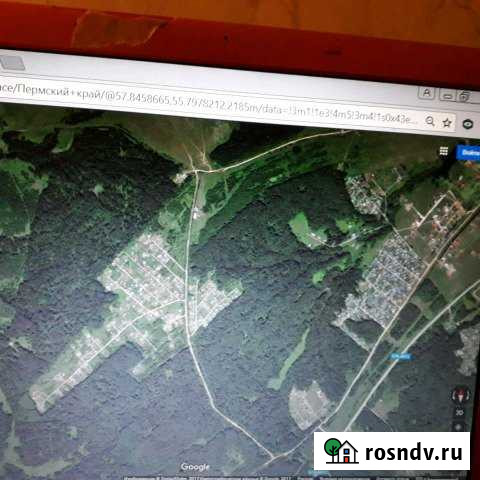The width and height of the screenshot is (480, 480).
Task: Click the zoom control below the 3D button
Action: tap(459, 426)
